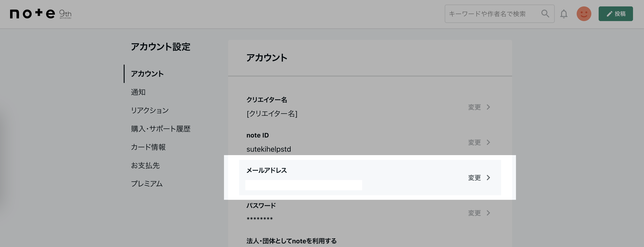Open プレミアム in sidebar
The width and height of the screenshot is (644, 247).
pyautogui.click(x=147, y=184)
